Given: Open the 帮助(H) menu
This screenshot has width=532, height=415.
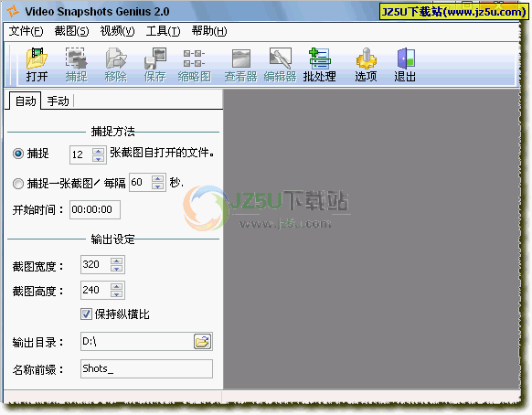Looking at the screenshot, I should click(209, 31).
